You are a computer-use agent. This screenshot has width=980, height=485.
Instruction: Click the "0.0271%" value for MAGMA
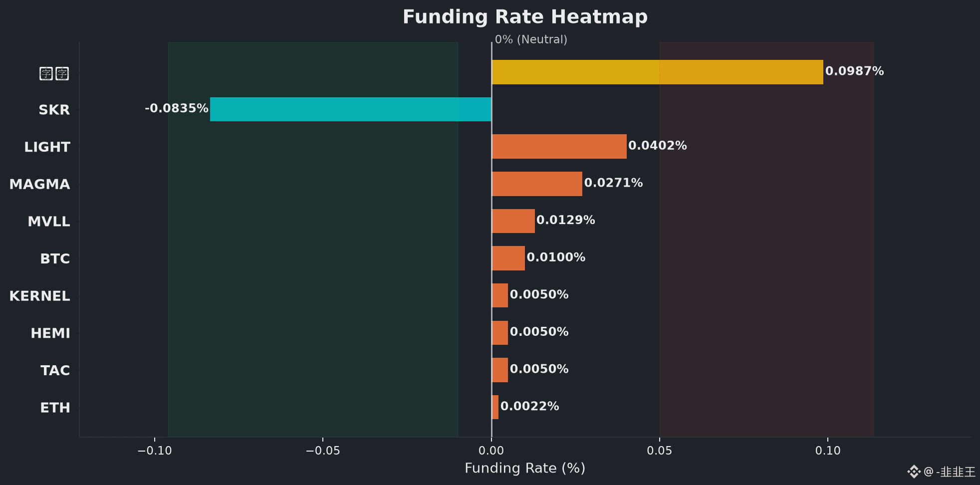click(613, 183)
